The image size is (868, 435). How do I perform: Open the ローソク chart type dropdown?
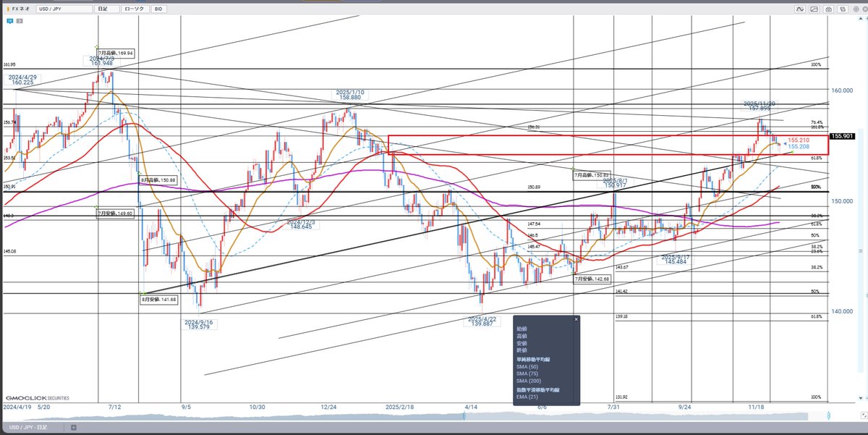pyautogui.click(x=135, y=10)
